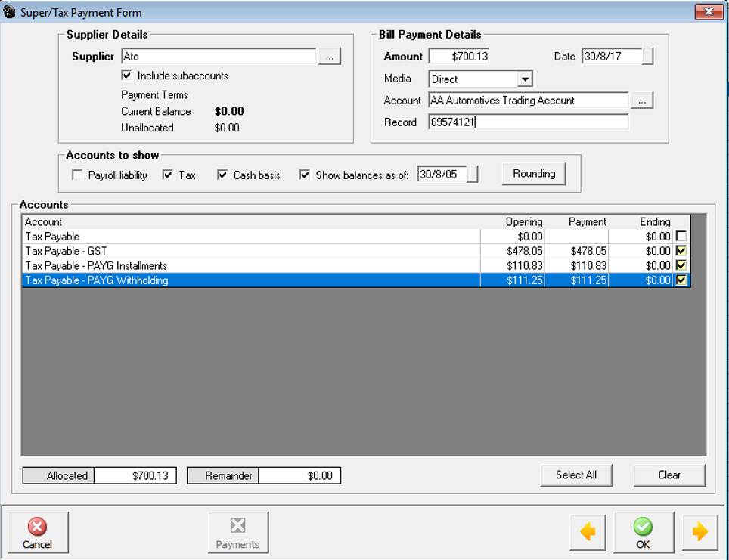Tick the checkbox for Tax Payable row
This screenshot has width=729, height=560.
coord(681,237)
